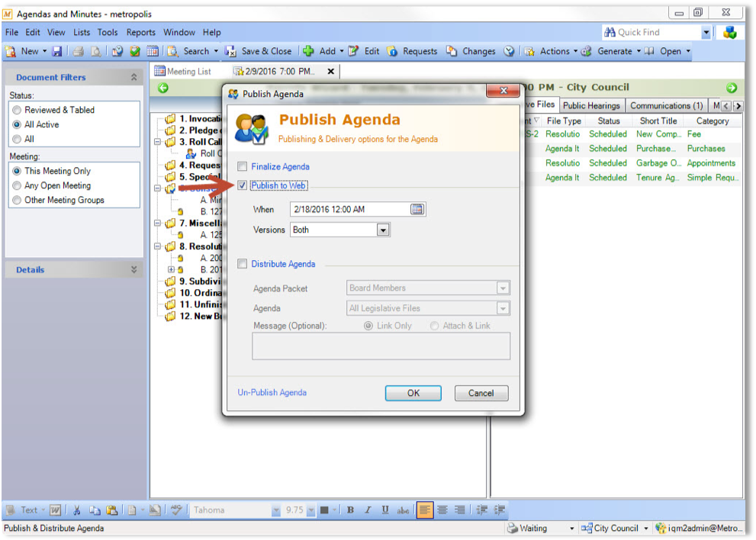Open the Tahoma font dropdown
Viewport: 756px width, 540px height.
coord(276,510)
